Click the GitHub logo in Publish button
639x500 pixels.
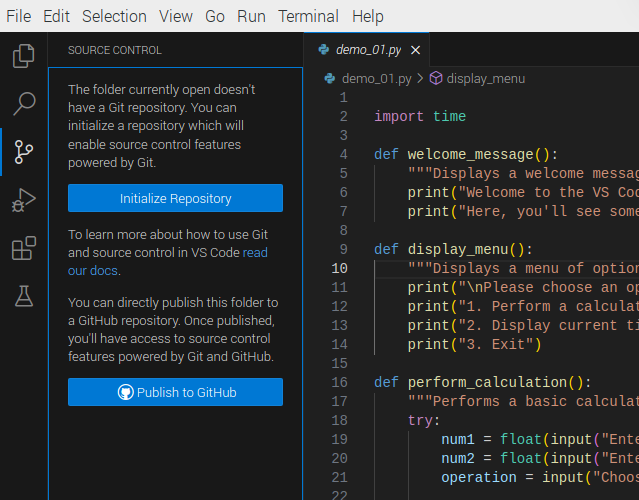click(x=126, y=392)
